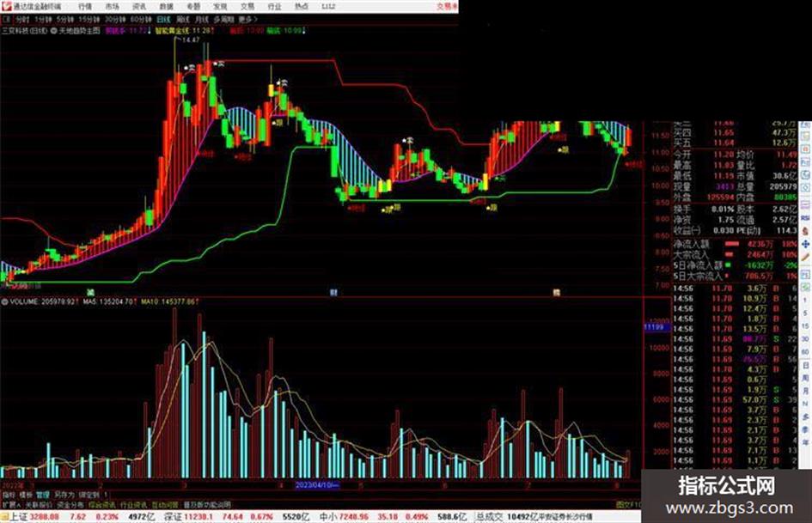Click the 指标 button in bottom bar
This screenshot has height=523, width=812.
point(9,495)
